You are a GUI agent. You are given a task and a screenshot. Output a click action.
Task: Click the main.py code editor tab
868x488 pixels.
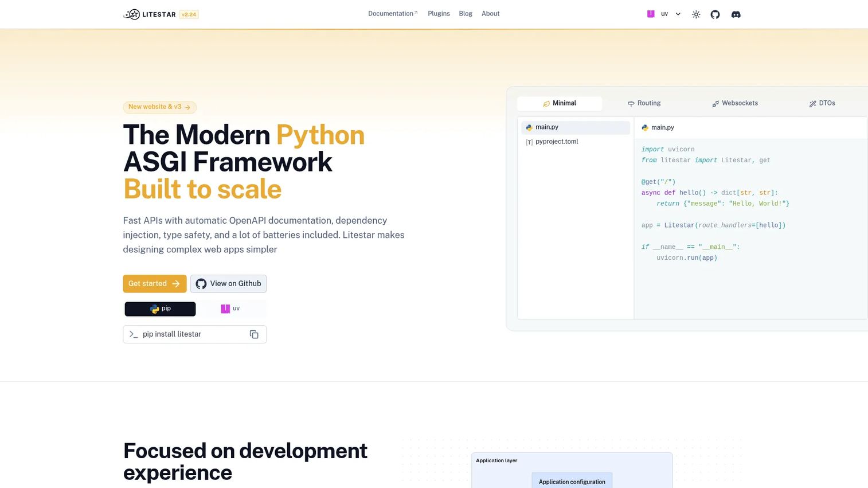(658, 128)
